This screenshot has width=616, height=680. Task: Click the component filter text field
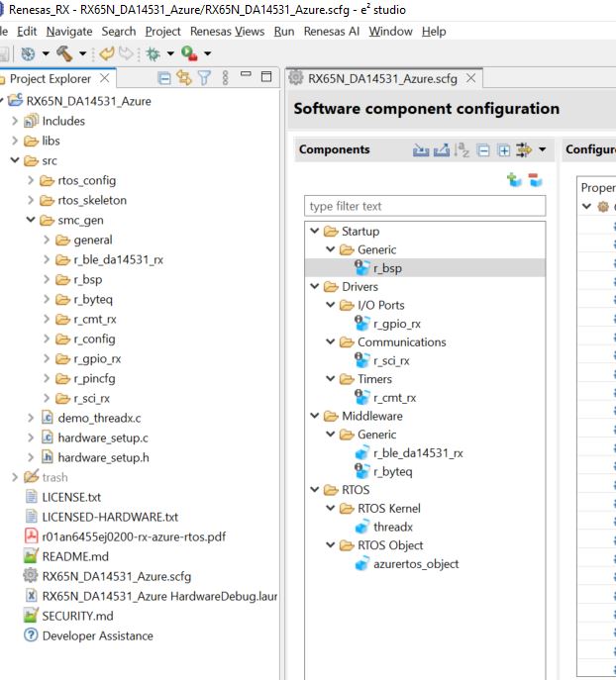click(425, 206)
